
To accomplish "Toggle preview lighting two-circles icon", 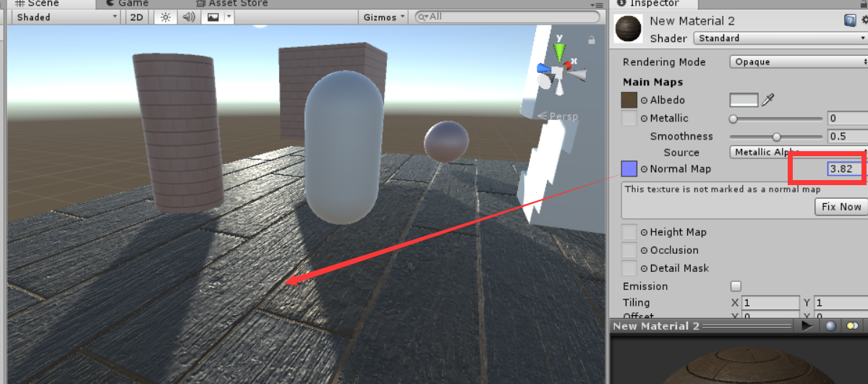I will pyautogui.click(x=853, y=326).
